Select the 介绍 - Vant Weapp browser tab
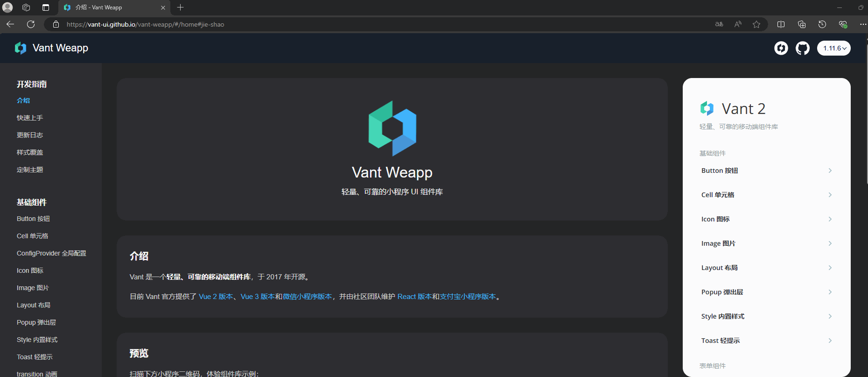The image size is (868, 377). pos(115,7)
